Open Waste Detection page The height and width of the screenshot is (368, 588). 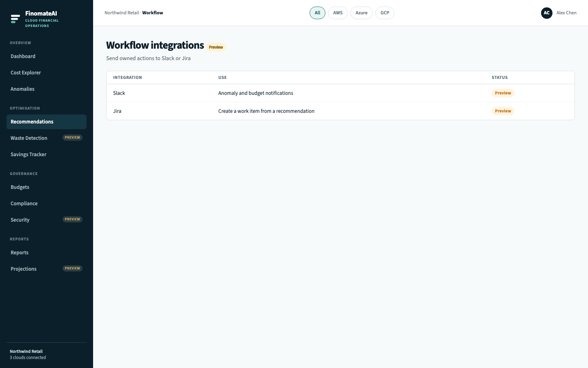pyautogui.click(x=47, y=138)
